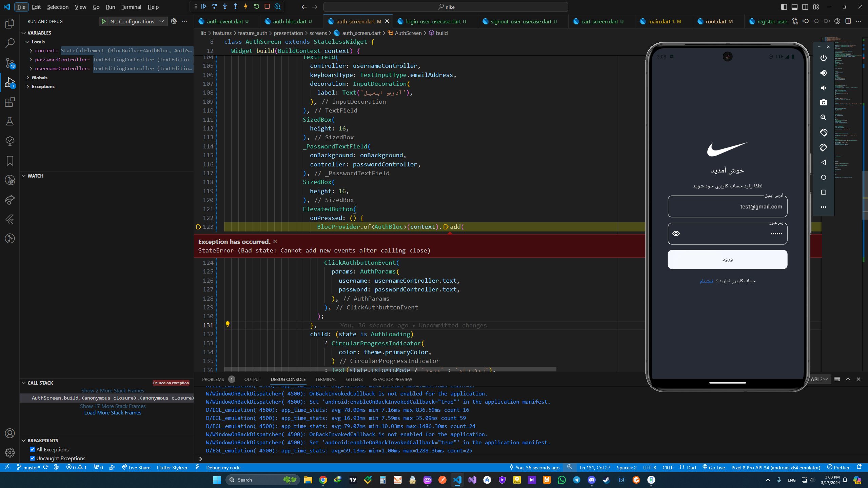Navigate back with editor arrow
The height and width of the screenshot is (488, 868).
tap(304, 7)
